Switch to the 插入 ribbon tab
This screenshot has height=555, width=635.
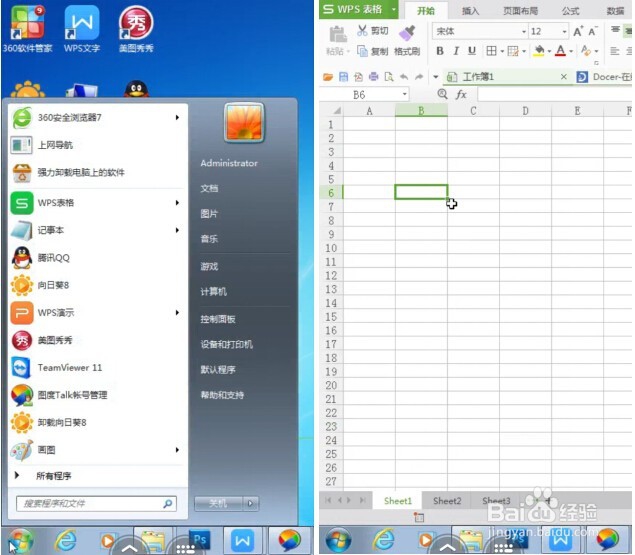coord(470,11)
